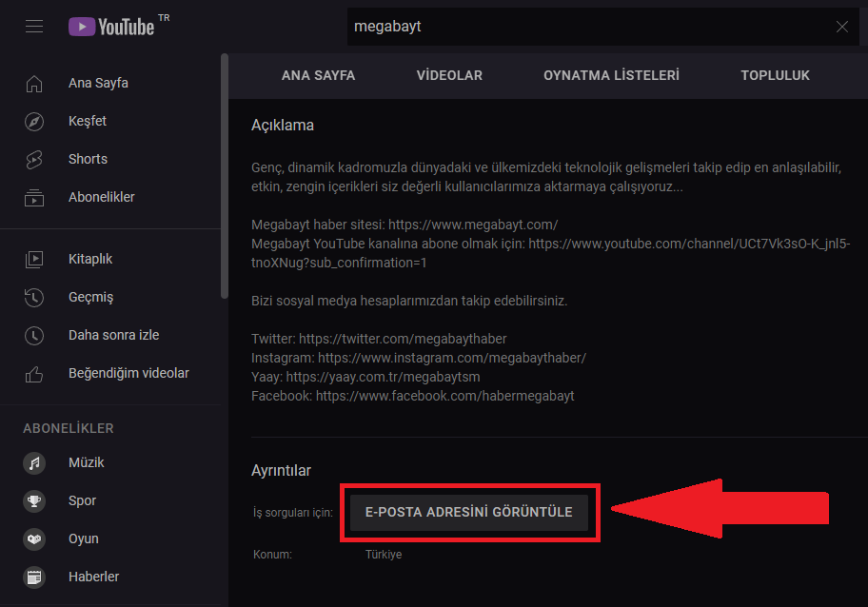Select the Haberler news icon

point(34,578)
